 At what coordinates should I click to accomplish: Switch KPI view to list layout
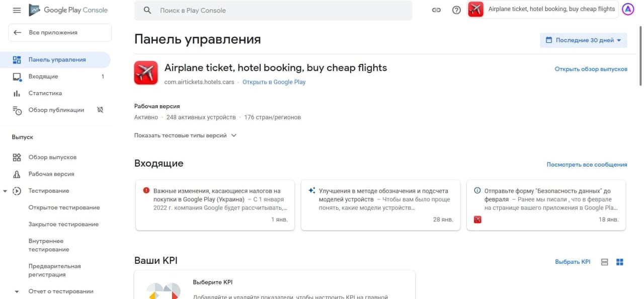point(605,262)
